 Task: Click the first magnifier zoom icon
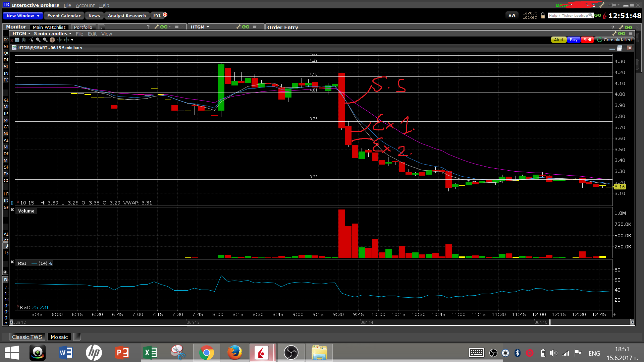coord(38,40)
